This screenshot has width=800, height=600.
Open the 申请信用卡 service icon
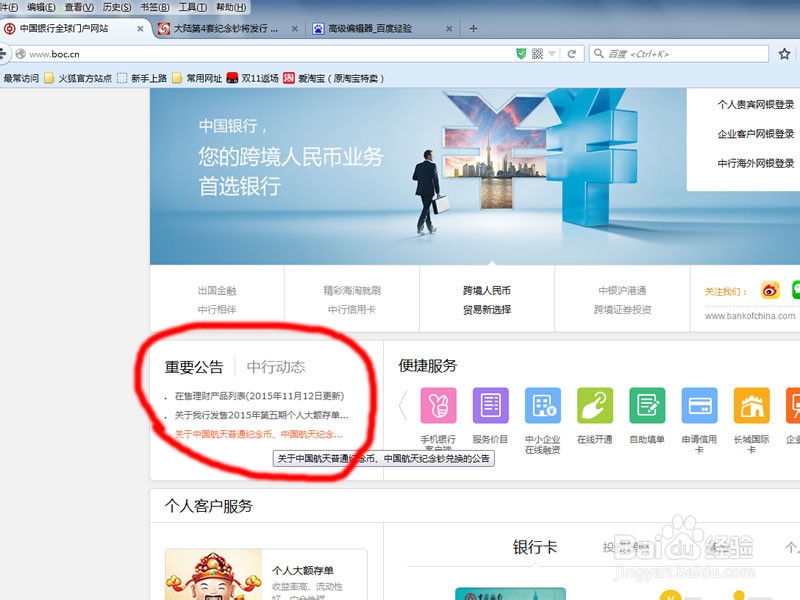tap(699, 405)
